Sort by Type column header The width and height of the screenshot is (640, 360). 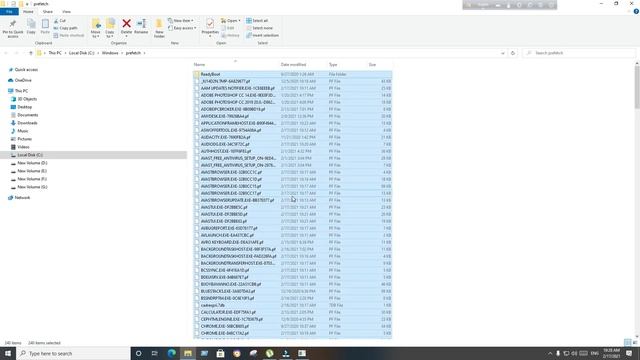(333, 64)
